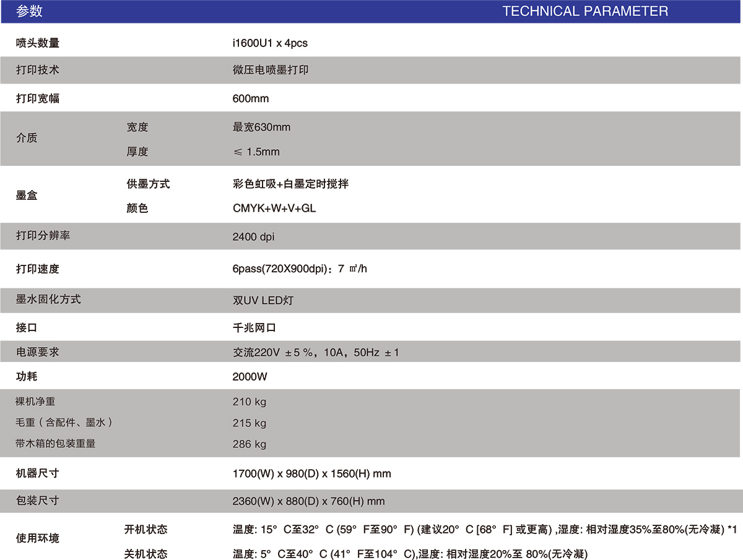This screenshot has height=560, width=743.
Task: Select the 毛重（含配件、墨水）label
Action: click(64, 423)
